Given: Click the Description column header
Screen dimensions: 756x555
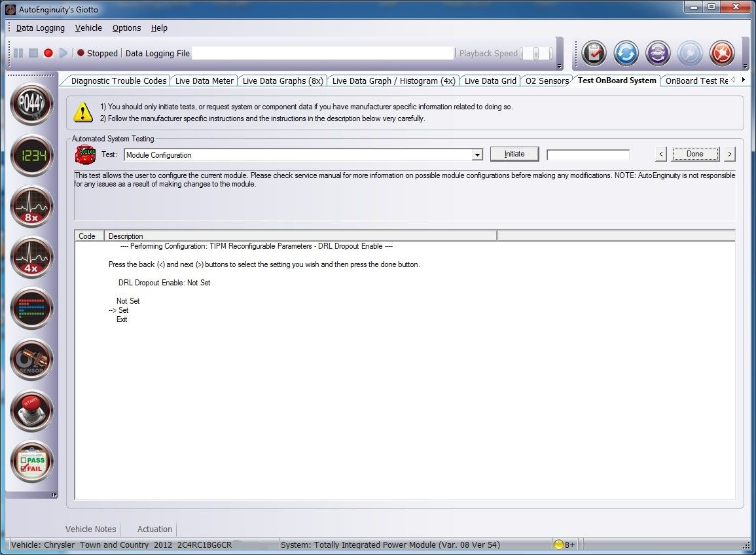Looking at the screenshot, I should tap(300, 236).
